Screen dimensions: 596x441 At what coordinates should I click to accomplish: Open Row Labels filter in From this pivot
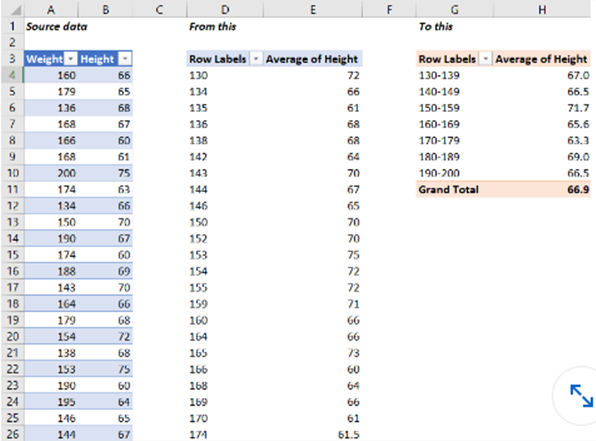pos(256,59)
